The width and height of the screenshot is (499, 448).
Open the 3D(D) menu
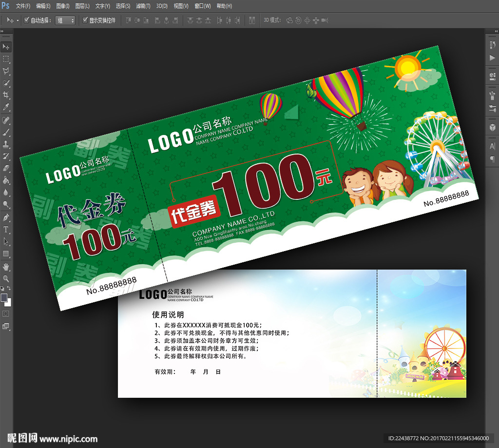point(162,6)
